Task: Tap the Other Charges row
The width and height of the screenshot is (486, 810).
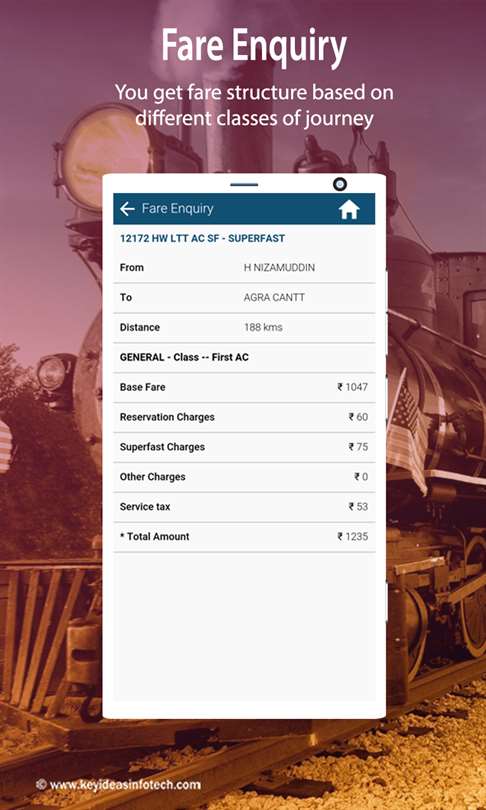Action: (244, 477)
